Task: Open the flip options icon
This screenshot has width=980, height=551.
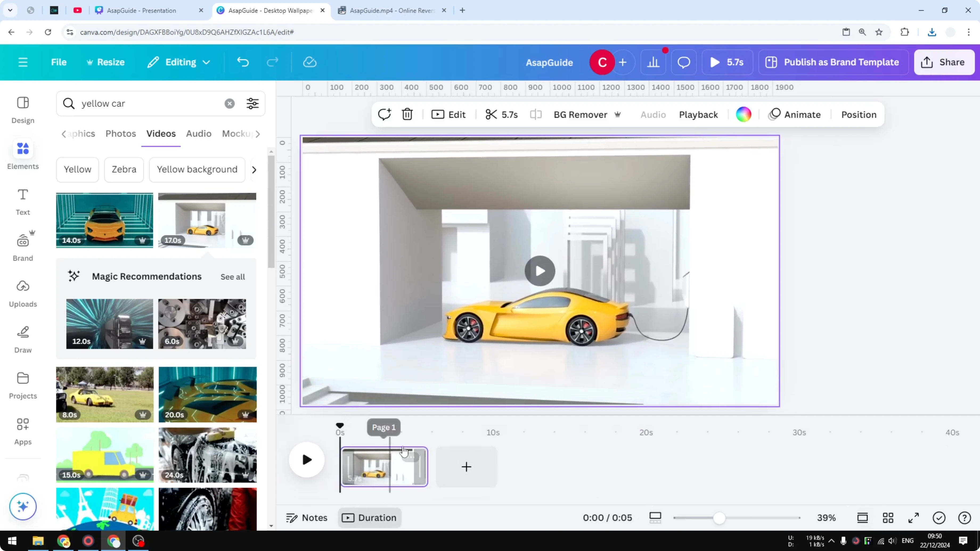Action: point(536,114)
